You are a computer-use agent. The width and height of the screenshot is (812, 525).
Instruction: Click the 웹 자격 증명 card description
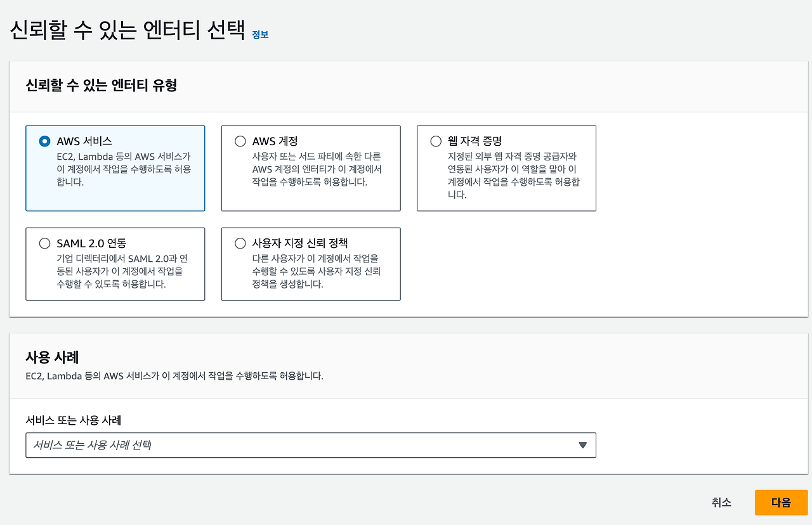click(513, 176)
